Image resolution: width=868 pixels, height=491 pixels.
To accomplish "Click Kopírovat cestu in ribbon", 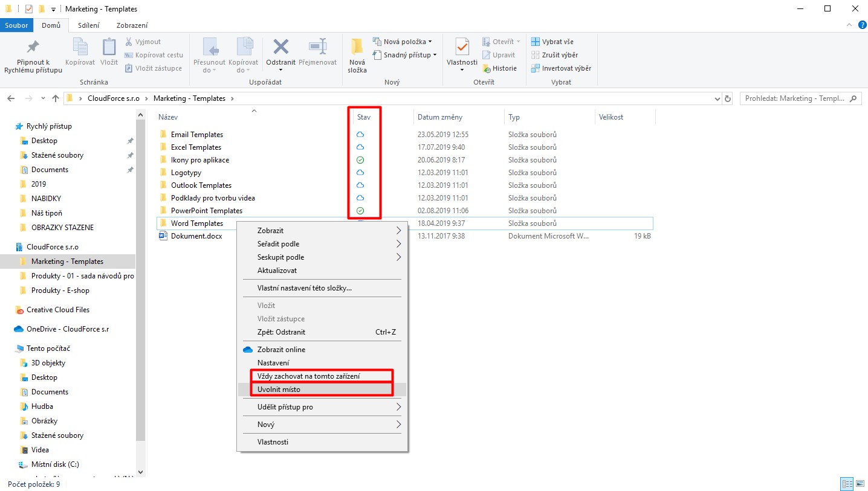I will coord(154,55).
